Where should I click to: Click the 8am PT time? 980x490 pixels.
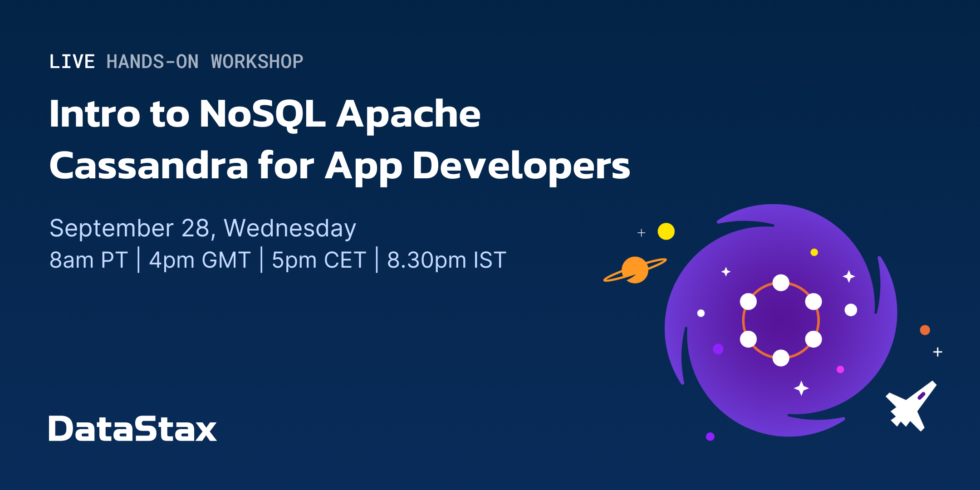[x=88, y=260]
